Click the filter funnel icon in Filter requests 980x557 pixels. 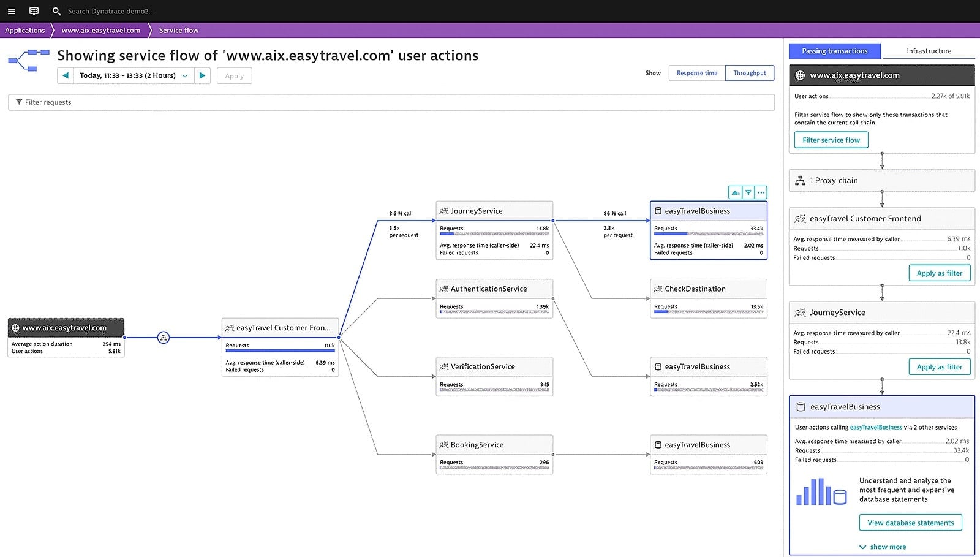pos(19,102)
